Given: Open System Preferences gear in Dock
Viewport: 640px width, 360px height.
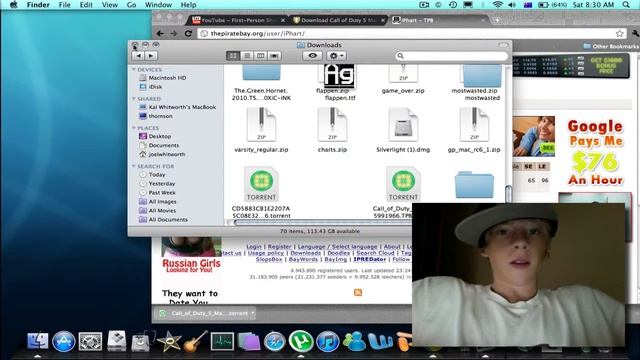Looking at the screenshot, I should click(x=90, y=341).
